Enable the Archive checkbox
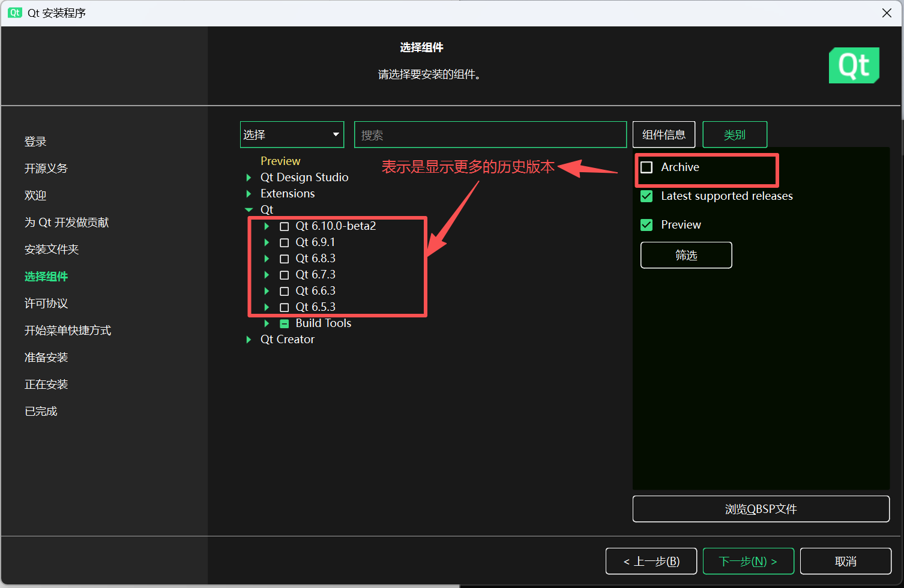This screenshot has height=588, width=904. pyautogui.click(x=646, y=167)
